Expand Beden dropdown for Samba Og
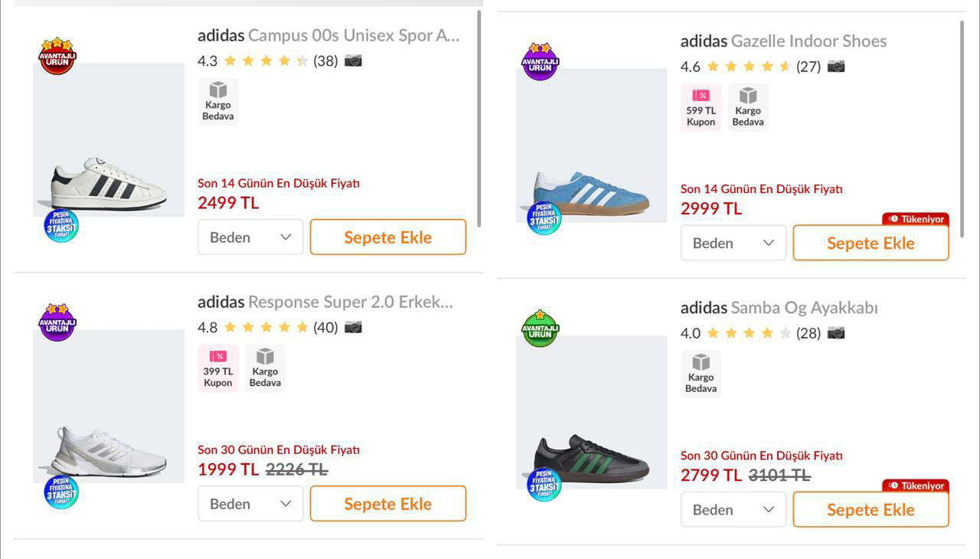 pyautogui.click(x=733, y=510)
